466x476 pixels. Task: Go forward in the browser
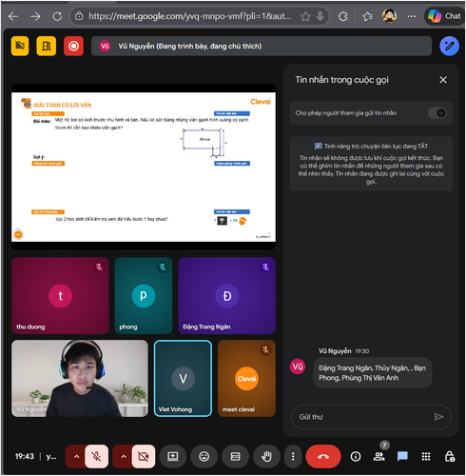35,16
